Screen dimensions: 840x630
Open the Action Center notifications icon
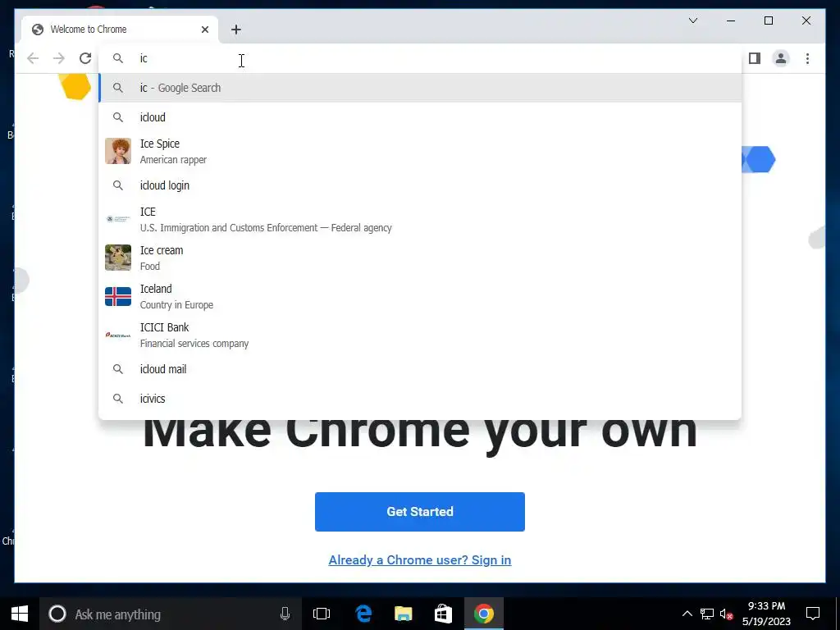[813, 614]
